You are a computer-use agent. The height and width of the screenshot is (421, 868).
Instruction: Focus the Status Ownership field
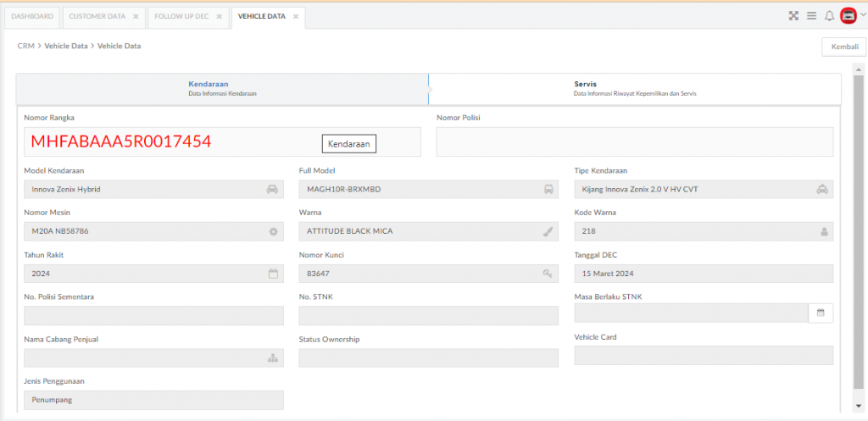tap(428, 358)
